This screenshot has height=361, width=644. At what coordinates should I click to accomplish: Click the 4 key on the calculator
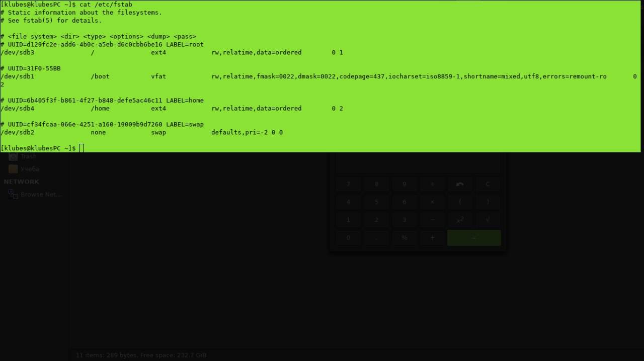click(x=348, y=202)
